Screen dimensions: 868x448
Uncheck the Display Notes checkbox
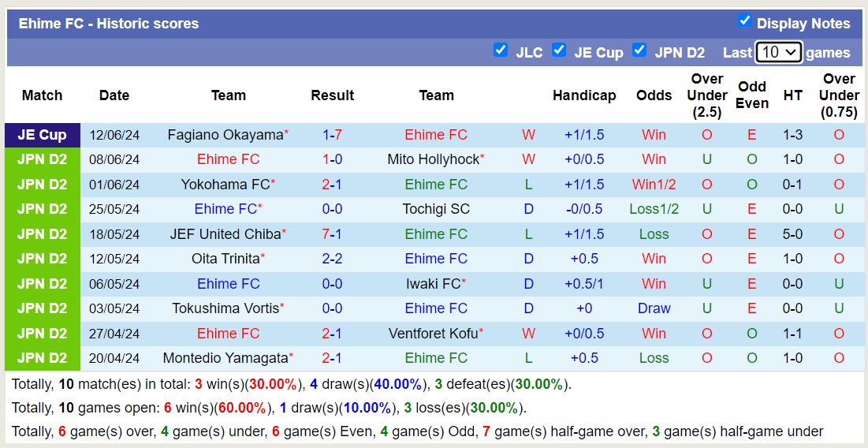point(744,21)
